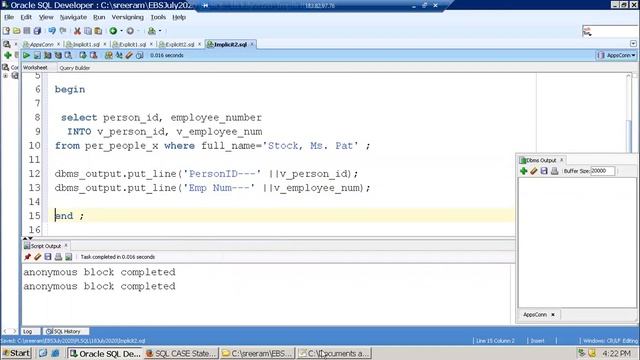
Task: Clear Script Output with eraser icon
Action: 38,257
